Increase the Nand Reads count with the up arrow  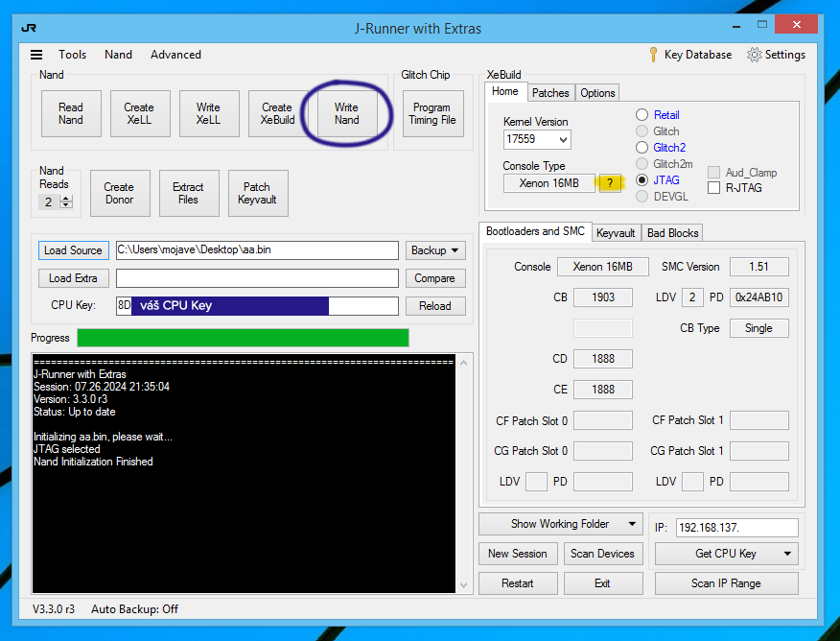click(x=66, y=199)
